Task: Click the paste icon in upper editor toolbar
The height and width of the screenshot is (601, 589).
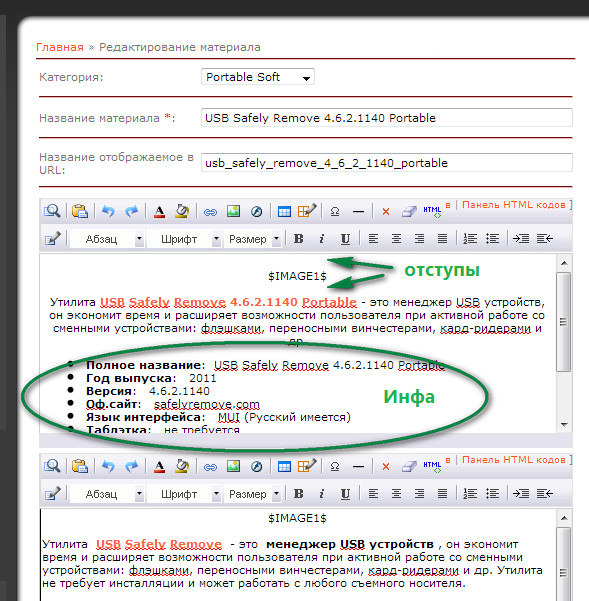Action: coord(79,211)
